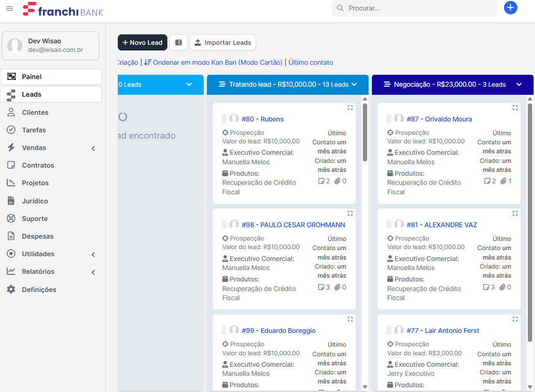Click the blue plus quick-add button

click(x=510, y=8)
